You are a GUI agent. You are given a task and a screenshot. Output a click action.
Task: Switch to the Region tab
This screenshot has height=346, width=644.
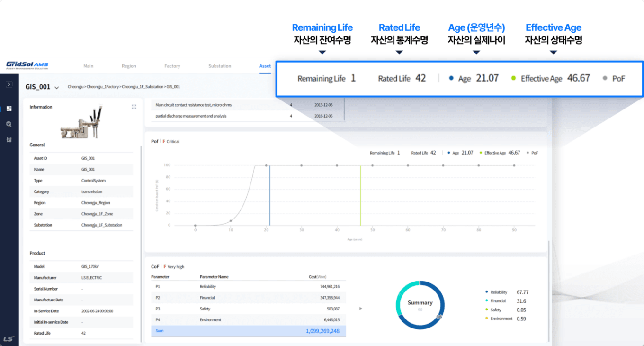[x=129, y=66]
